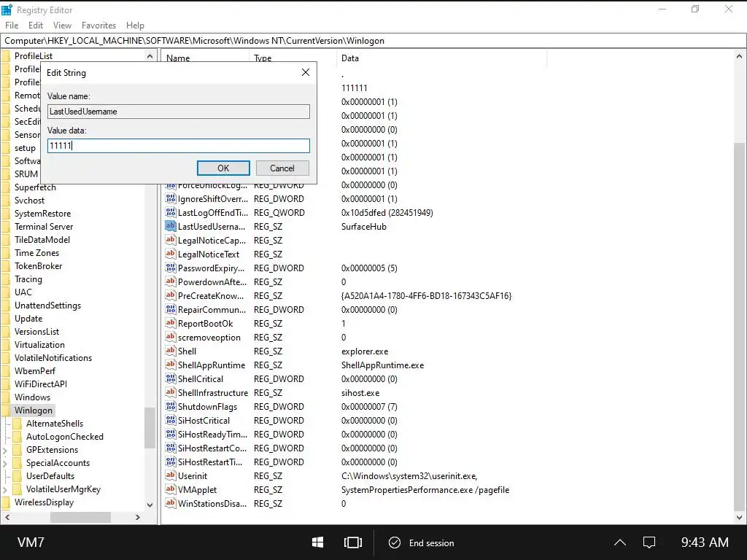Image resolution: width=747 pixels, height=560 pixels.
Task: Select the UserDefaults subkey
Action: click(50, 475)
